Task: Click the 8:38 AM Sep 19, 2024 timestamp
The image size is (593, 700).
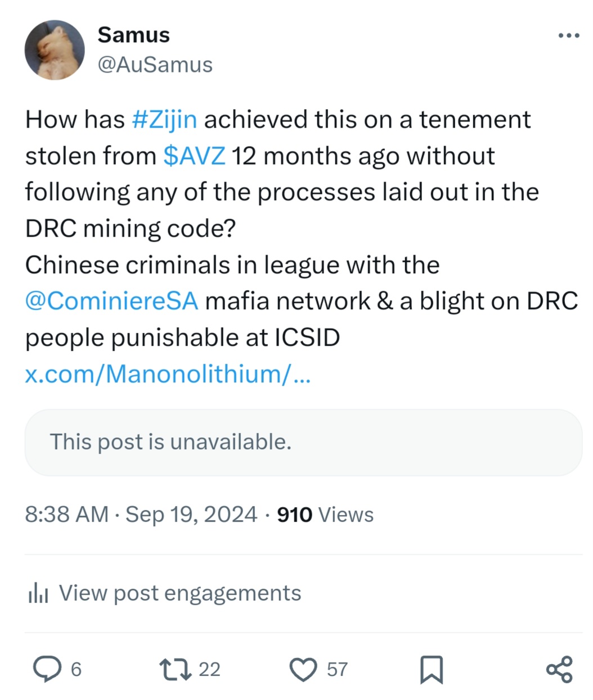Action: pos(141,514)
